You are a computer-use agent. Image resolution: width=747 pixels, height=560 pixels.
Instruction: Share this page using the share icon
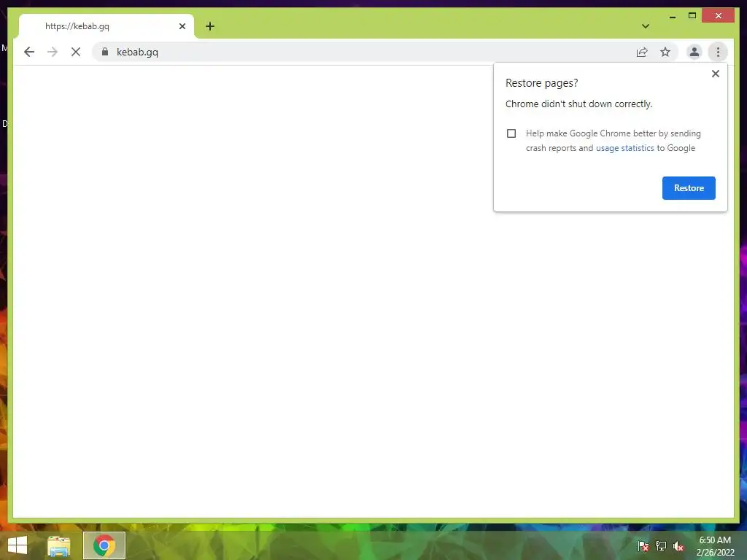(x=642, y=52)
